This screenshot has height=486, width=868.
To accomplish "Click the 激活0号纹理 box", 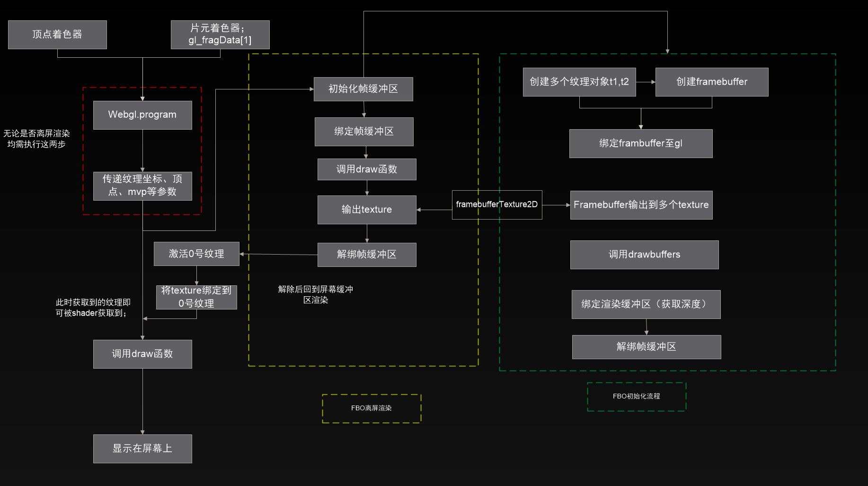I will coord(196,254).
